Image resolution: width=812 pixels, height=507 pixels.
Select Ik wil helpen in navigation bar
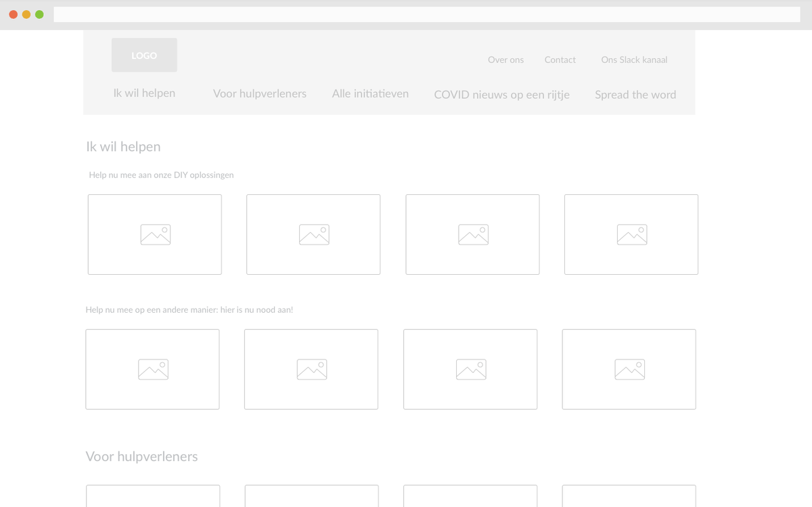pos(144,93)
